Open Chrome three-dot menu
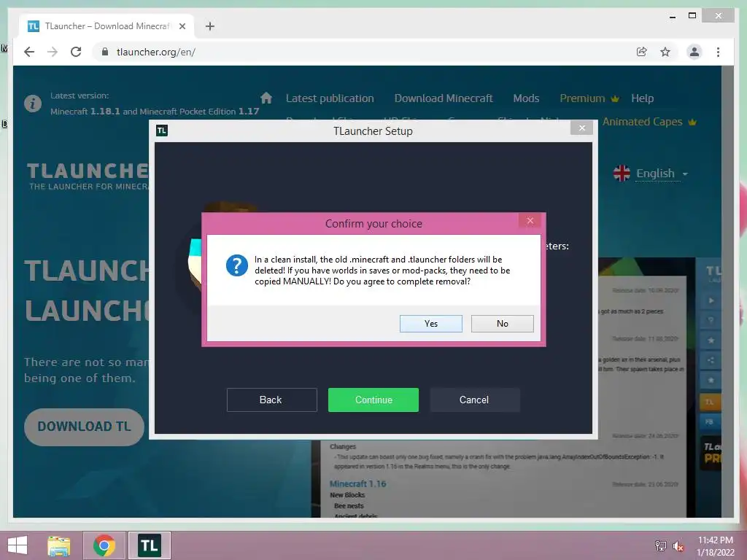The image size is (747, 560). click(718, 52)
